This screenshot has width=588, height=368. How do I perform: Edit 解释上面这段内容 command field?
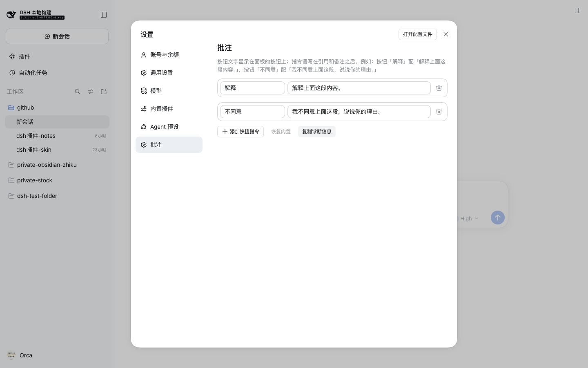point(359,88)
